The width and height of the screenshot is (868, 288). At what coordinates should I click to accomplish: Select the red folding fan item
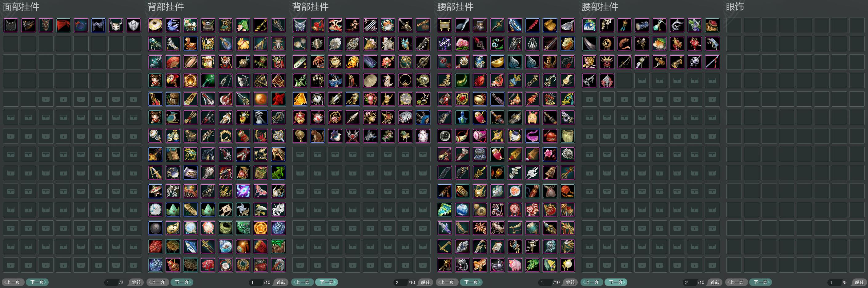(x=173, y=62)
